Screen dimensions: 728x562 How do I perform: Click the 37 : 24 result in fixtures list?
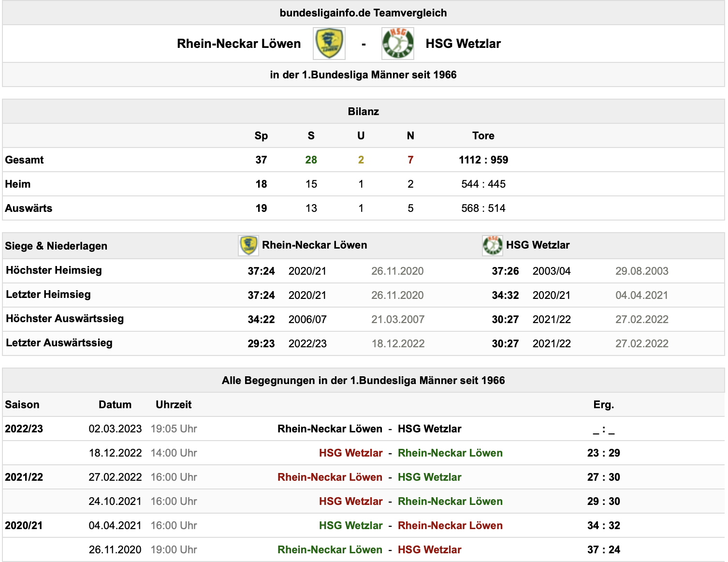coord(604,550)
